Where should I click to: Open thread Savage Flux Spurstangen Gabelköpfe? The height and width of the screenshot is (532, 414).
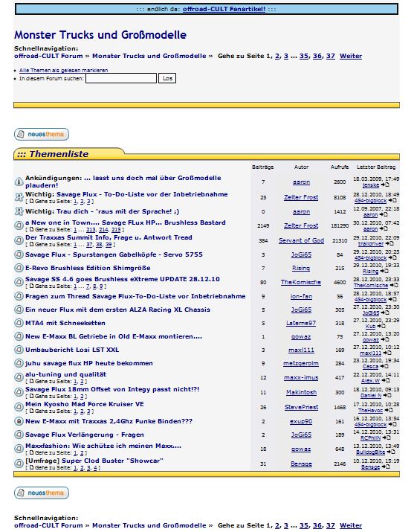[114, 254]
